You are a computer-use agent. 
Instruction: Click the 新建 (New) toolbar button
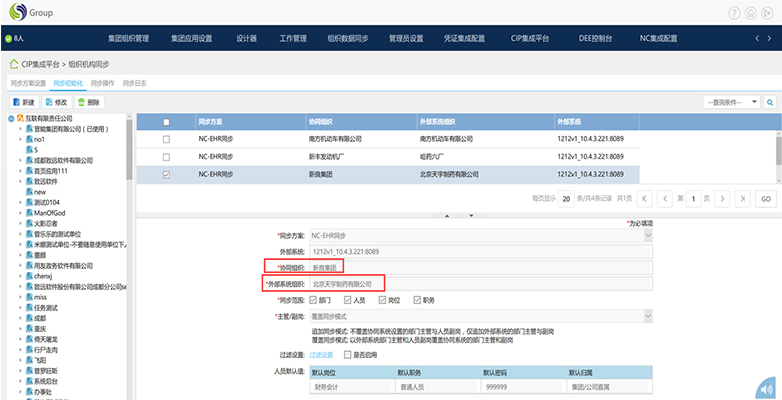coord(23,102)
